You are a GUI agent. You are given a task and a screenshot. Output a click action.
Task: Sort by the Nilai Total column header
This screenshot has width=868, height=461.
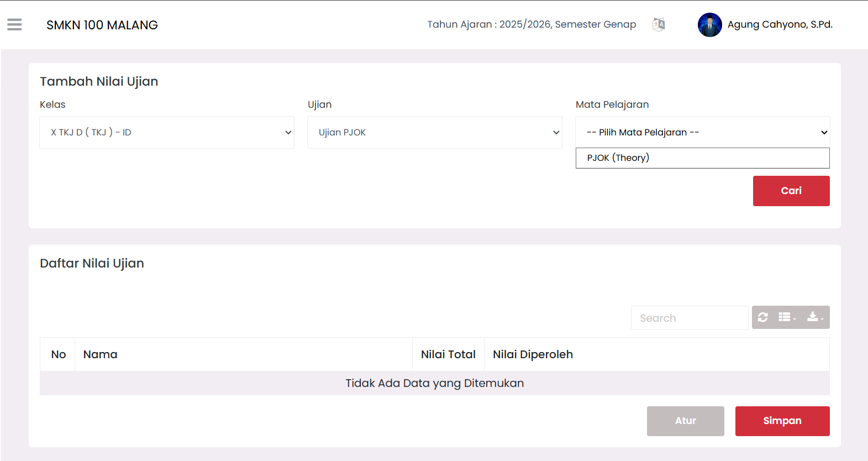click(448, 354)
